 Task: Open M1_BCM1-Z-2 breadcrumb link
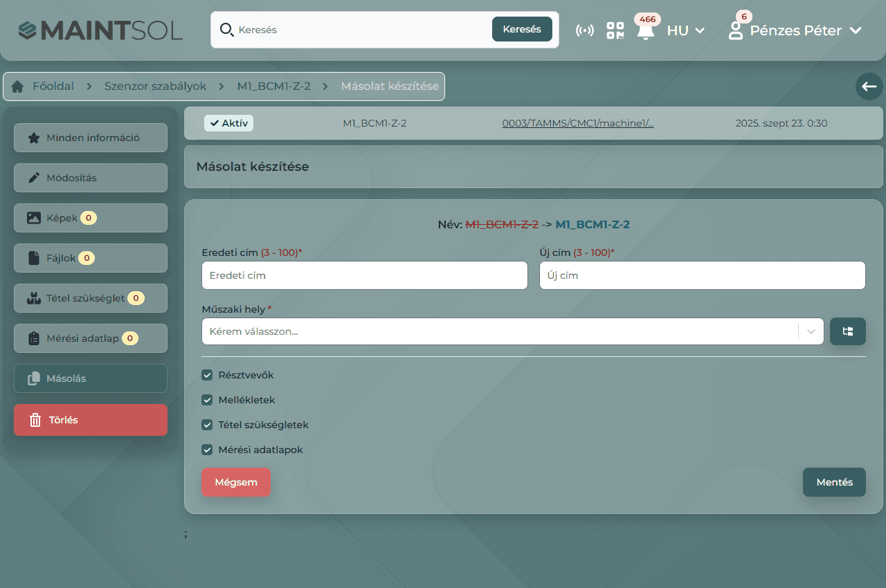click(273, 86)
